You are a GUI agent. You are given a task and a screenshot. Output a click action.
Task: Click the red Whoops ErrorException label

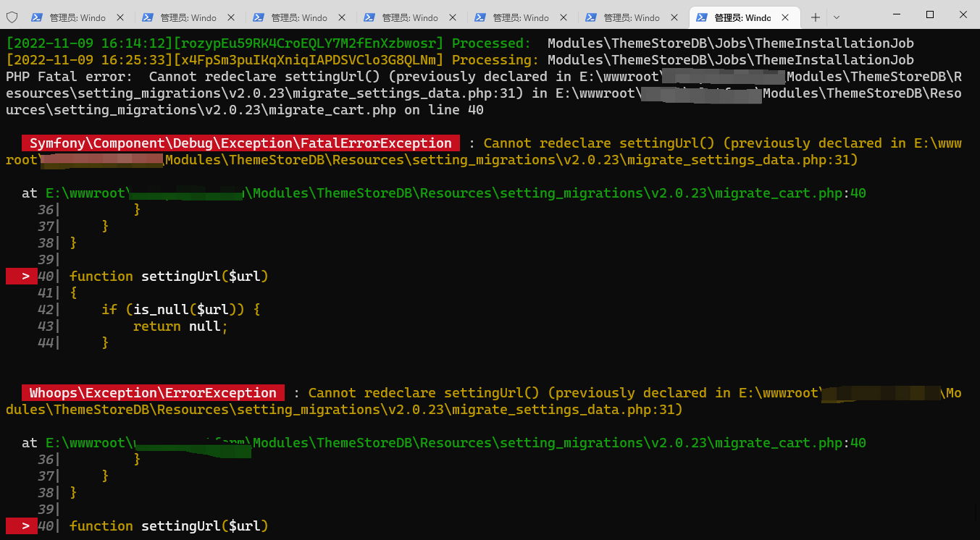click(153, 393)
